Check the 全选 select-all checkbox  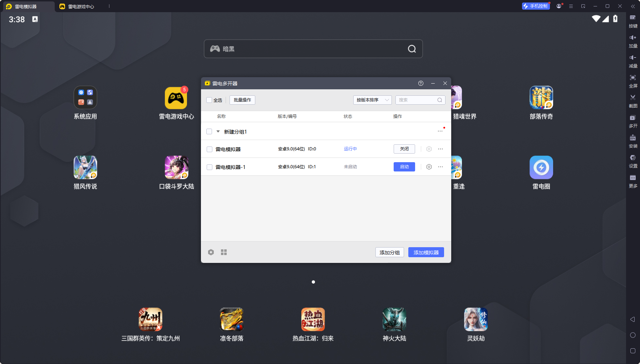209,100
